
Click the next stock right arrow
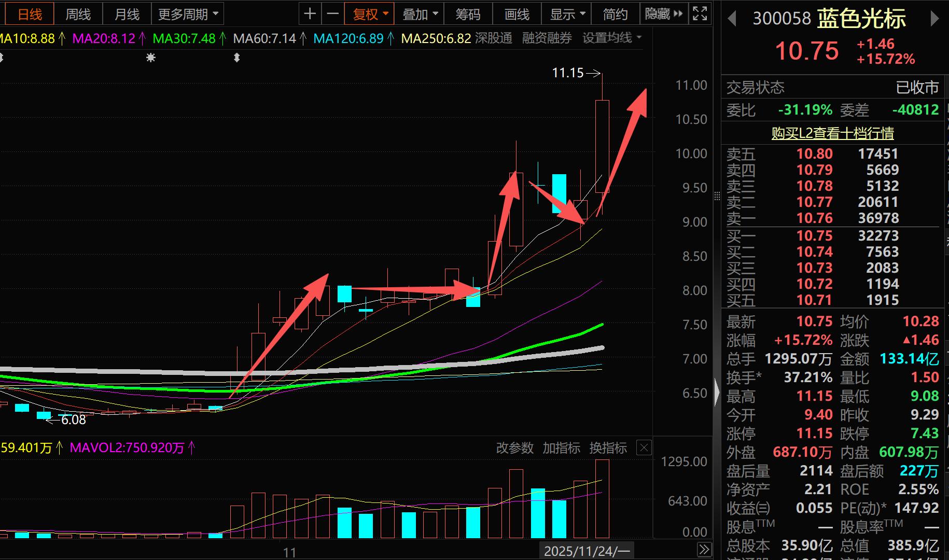point(934,19)
